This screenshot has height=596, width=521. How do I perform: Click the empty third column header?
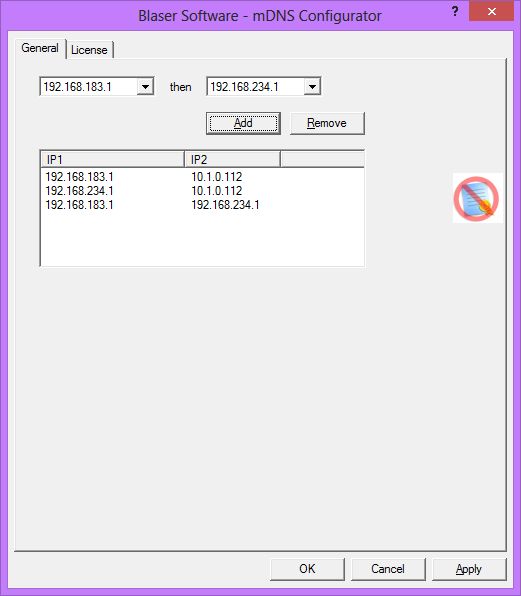pyautogui.click(x=322, y=159)
